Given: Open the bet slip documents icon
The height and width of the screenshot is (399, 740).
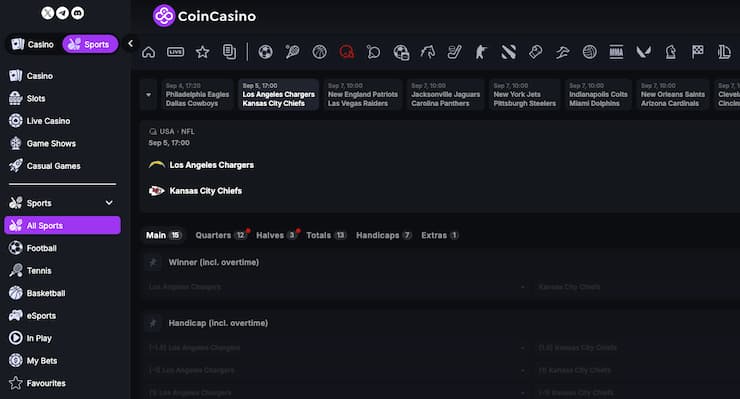Looking at the screenshot, I should [229, 52].
